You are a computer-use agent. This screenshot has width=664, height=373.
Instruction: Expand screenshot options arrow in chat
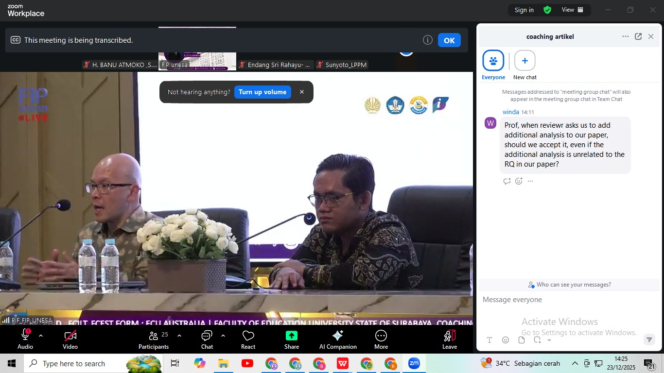pyautogui.click(x=549, y=340)
